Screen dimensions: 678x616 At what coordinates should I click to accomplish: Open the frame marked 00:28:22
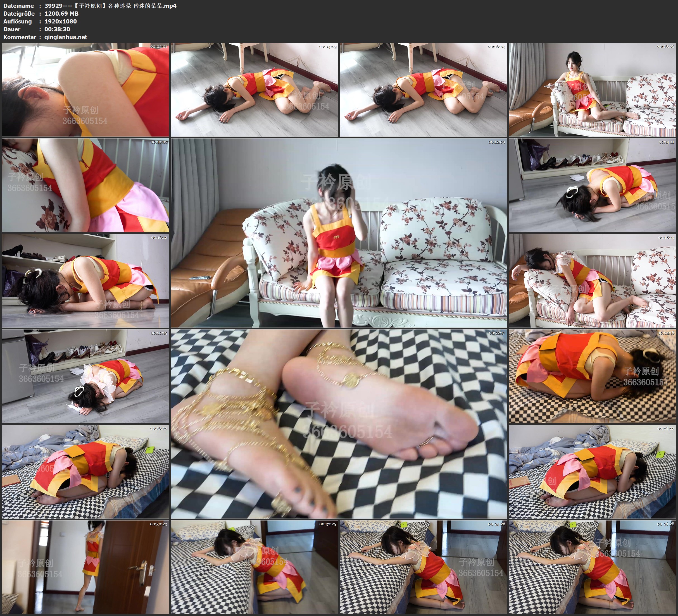[592, 471]
